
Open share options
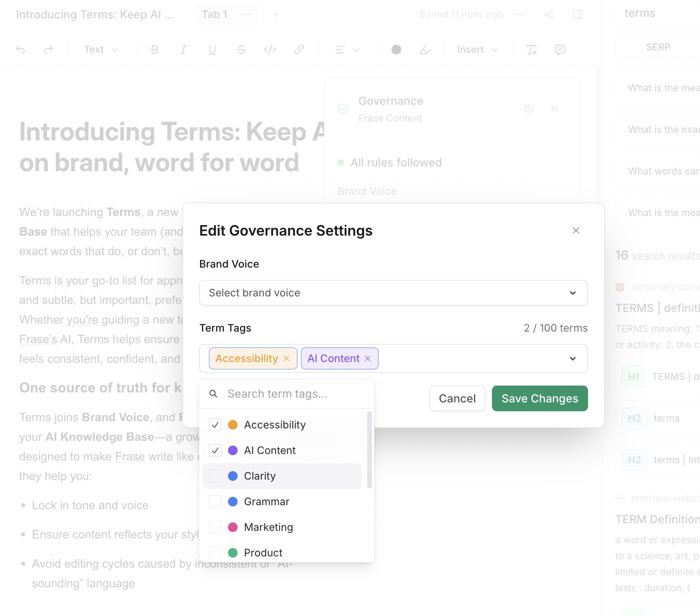coord(549,14)
